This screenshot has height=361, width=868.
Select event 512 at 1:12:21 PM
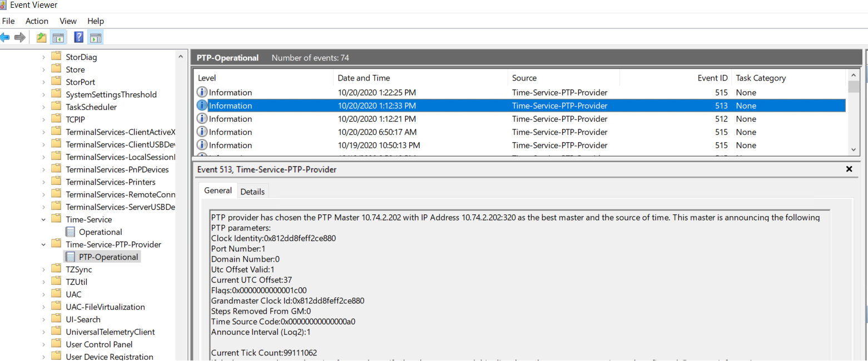click(520, 119)
